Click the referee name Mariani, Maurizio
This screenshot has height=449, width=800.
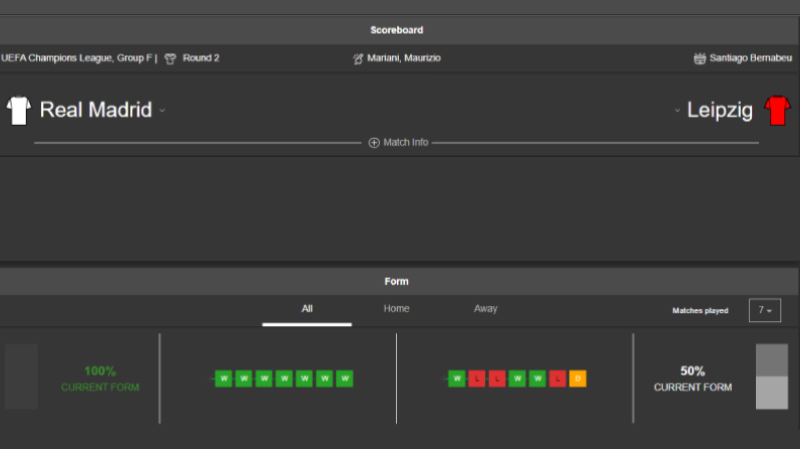pyautogui.click(x=404, y=58)
